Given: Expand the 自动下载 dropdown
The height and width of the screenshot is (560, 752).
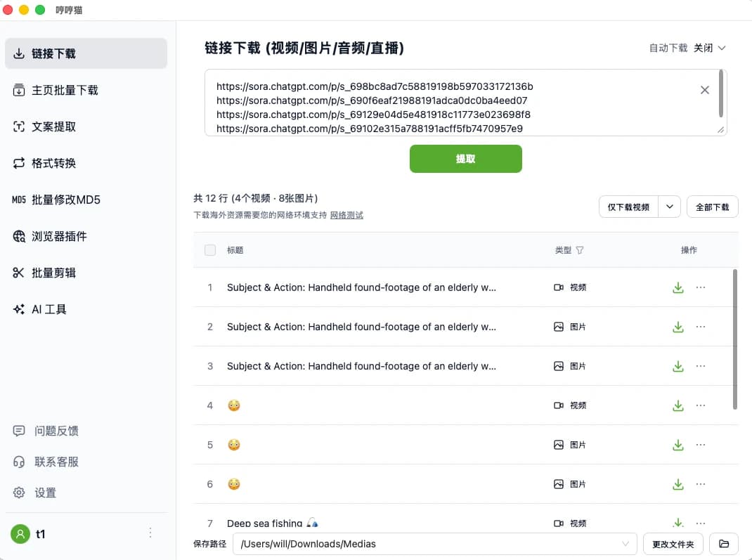Looking at the screenshot, I should 709,48.
